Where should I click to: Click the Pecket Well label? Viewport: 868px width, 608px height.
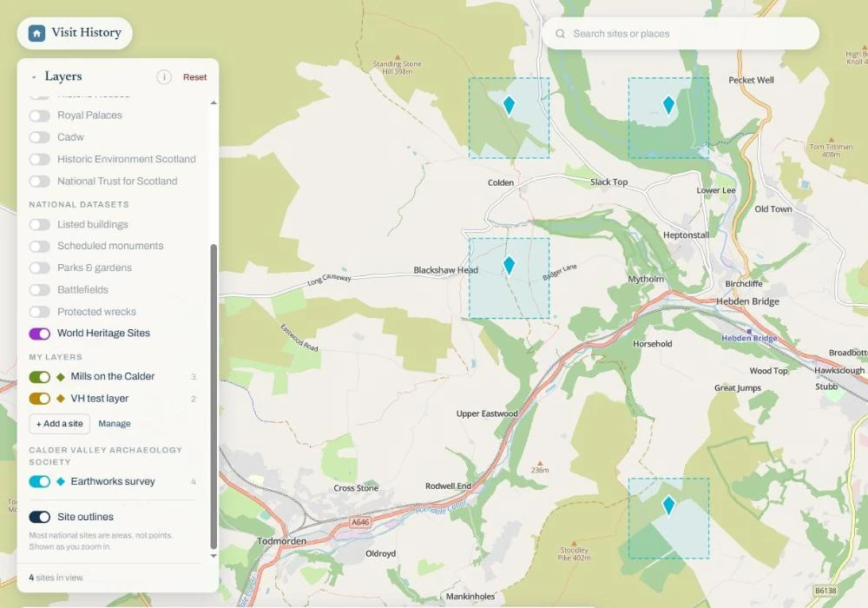click(751, 80)
